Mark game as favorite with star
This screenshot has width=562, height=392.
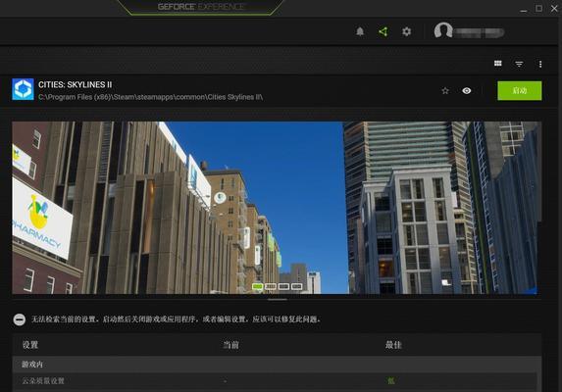tap(445, 91)
